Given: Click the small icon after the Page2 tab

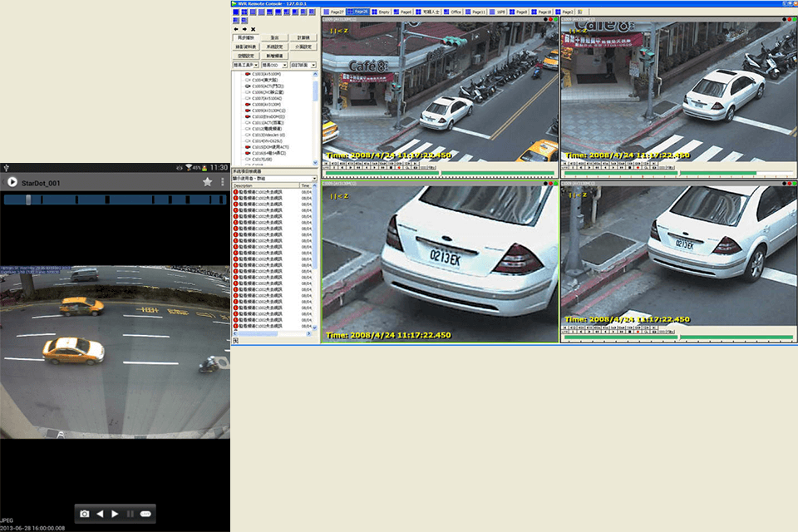Looking at the screenshot, I should click(x=579, y=12).
